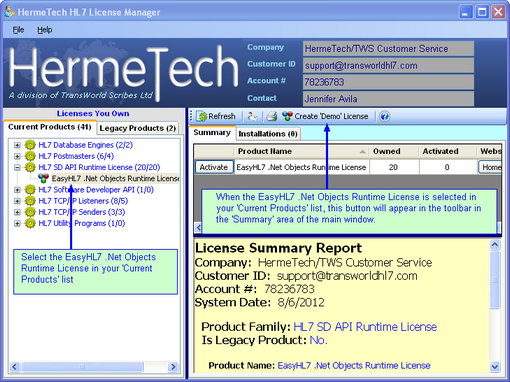Click the Company field value
Image resolution: width=510 pixels, height=382 pixels.
(388, 49)
